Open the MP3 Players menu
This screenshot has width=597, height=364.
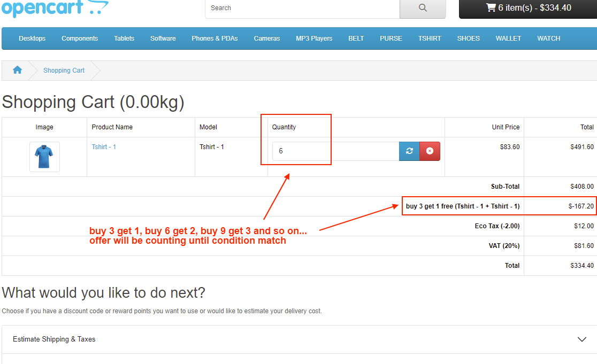tap(314, 38)
